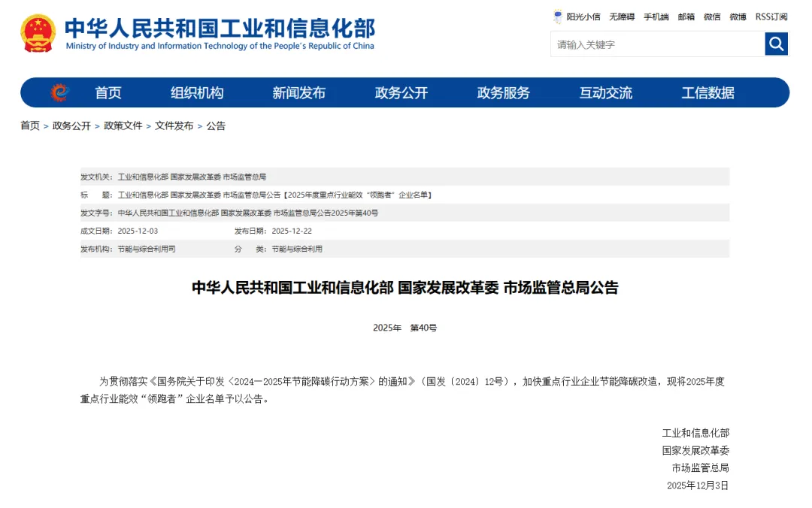The height and width of the screenshot is (508, 812).
Task: Click the 标题 row announcement title text
Action: 274,195
